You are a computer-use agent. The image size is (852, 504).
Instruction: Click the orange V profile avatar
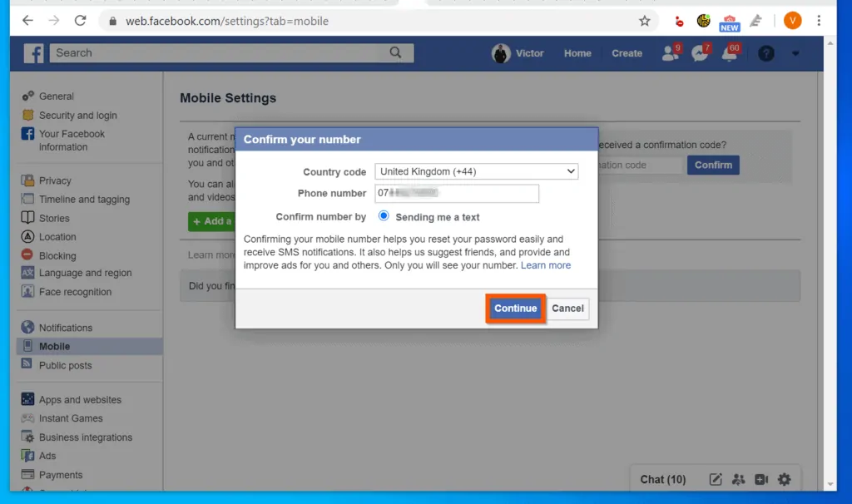pos(792,21)
